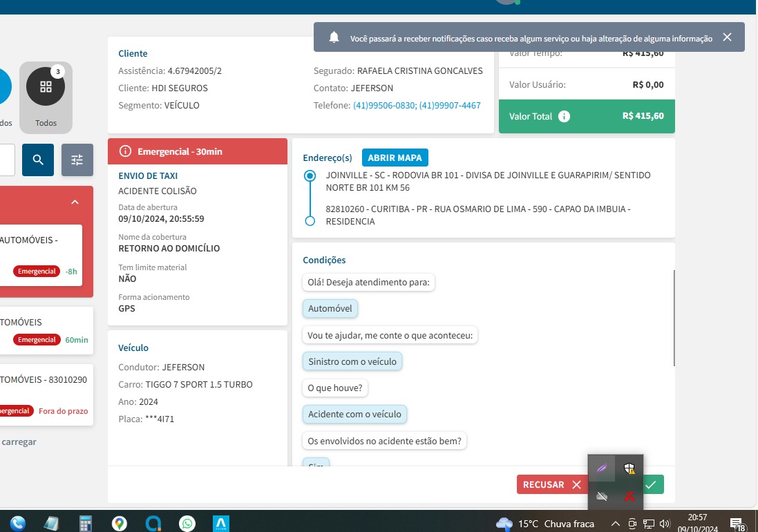
Task: Click the Curitiba destination address text
Action: (x=478, y=215)
